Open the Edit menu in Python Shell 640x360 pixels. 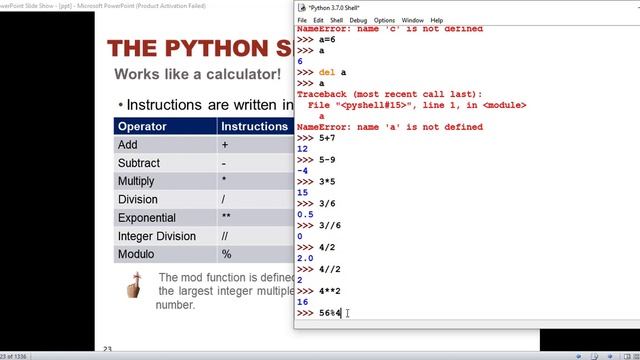click(318, 20)
